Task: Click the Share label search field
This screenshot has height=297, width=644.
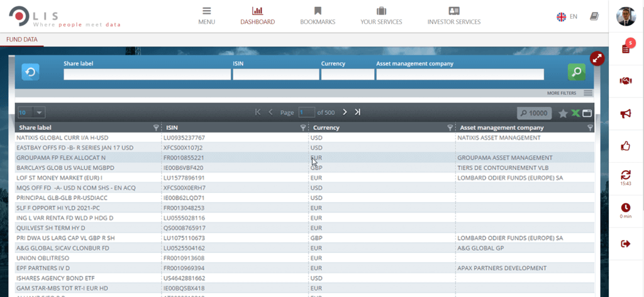Action: 147,74
